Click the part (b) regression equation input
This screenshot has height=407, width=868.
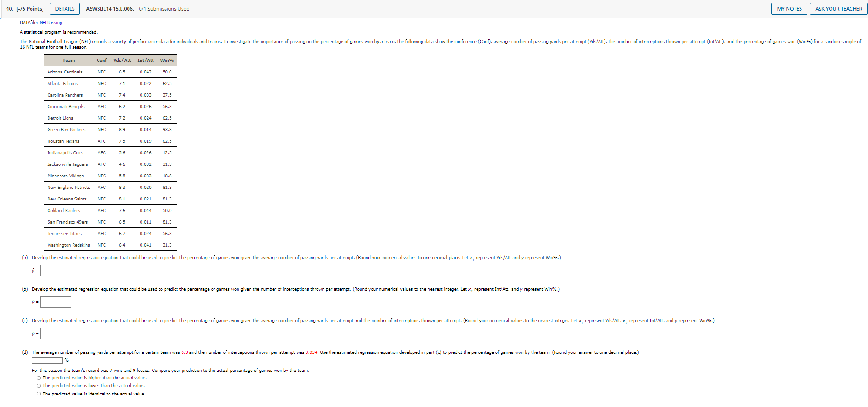[x=55, y=302]
